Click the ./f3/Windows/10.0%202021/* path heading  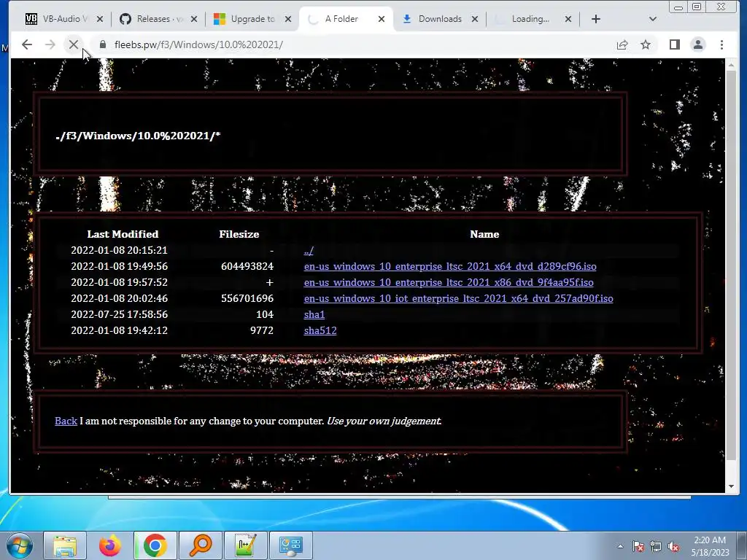pyautogui.click(x=138, y=136)
